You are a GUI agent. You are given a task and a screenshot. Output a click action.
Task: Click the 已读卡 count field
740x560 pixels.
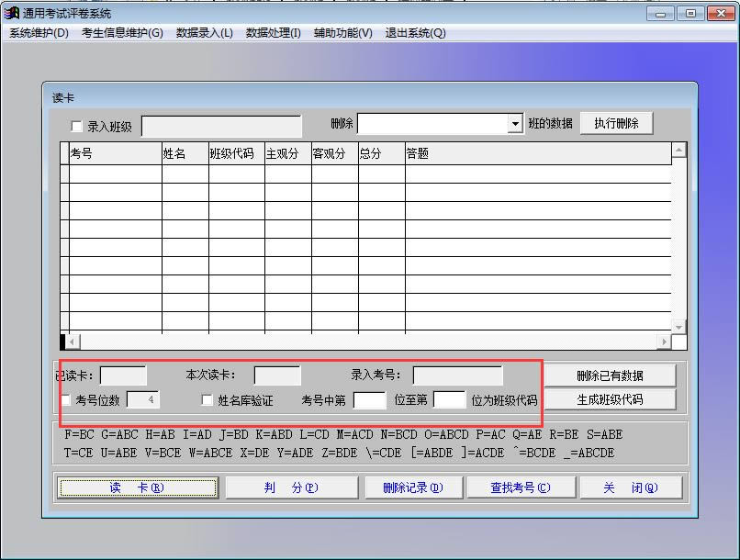(123, 375)
